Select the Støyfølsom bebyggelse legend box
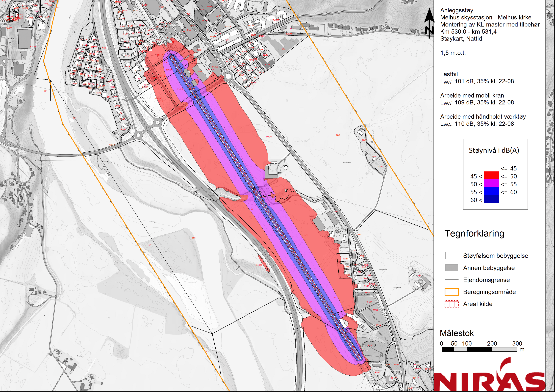The width and height of the screenshot is (555, 392). [x=451, y=256]
